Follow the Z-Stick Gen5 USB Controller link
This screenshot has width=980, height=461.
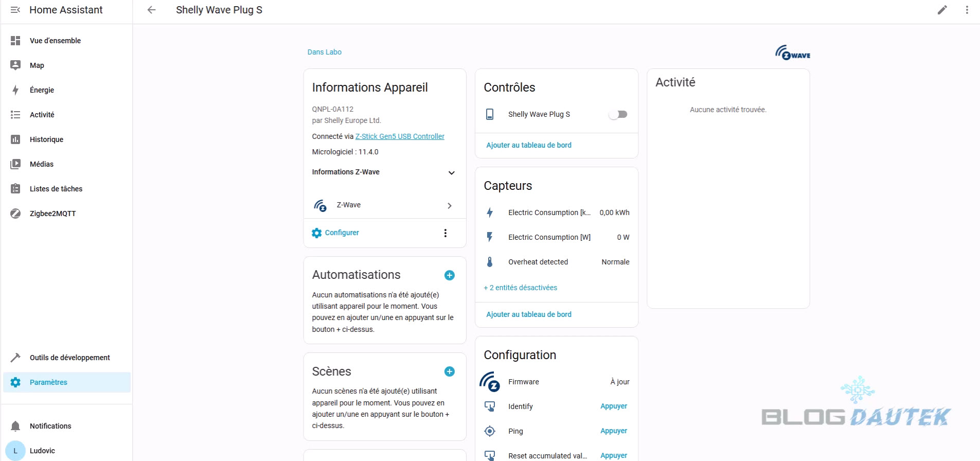[400, 136]
